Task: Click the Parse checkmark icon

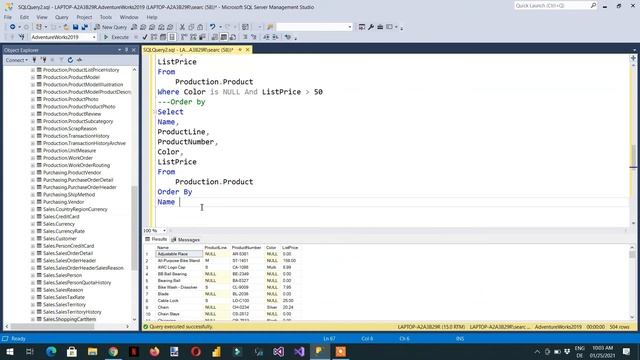Action: (144, 37)
